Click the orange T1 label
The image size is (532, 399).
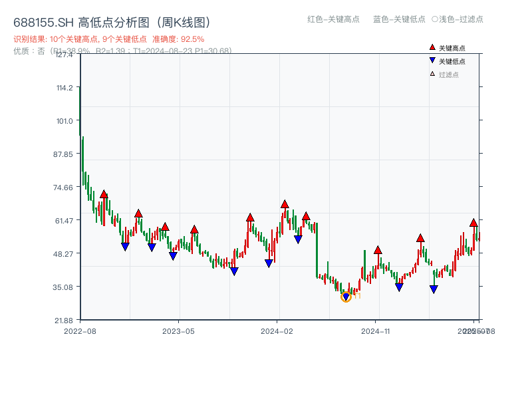coord(357,296)
